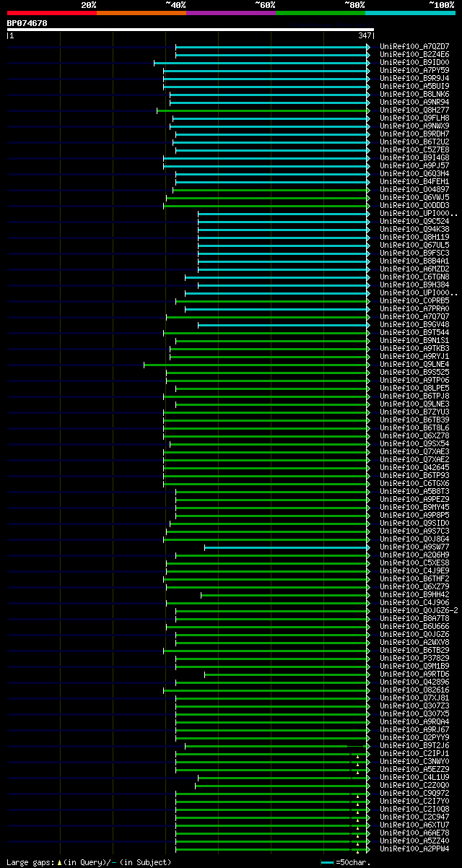Select the BP074678 query name label
This screenshot has height=868, width=462.
(27, 23)
